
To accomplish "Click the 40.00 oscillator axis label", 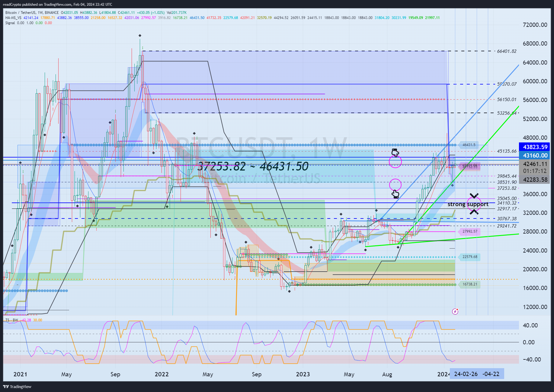I will pos(530,325).
